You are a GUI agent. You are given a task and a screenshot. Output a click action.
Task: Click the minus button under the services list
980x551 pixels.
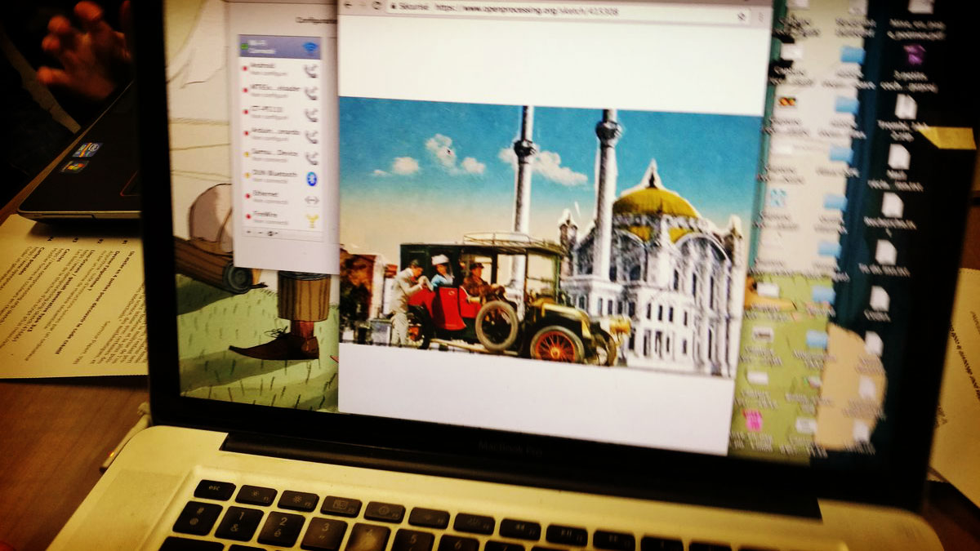[260, 233]
